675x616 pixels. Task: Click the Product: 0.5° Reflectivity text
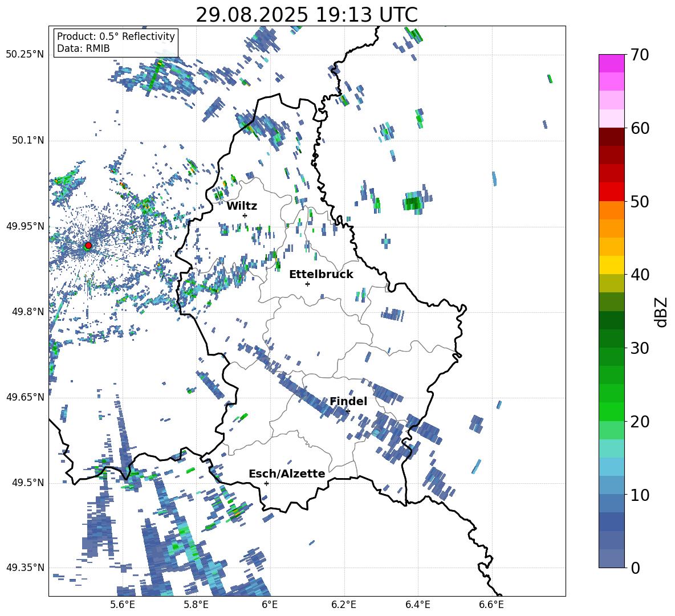point(116,36)
